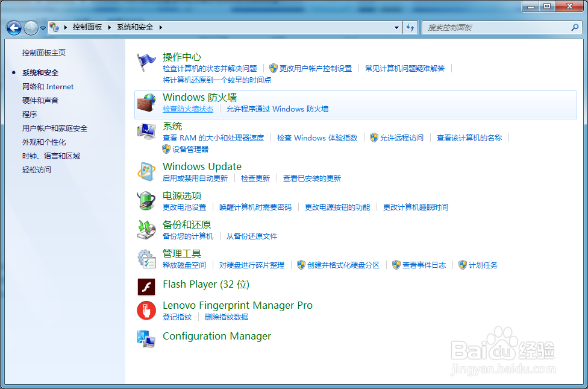
Task: Click 释放磁盘空间 link
Action: coord(184,265)
